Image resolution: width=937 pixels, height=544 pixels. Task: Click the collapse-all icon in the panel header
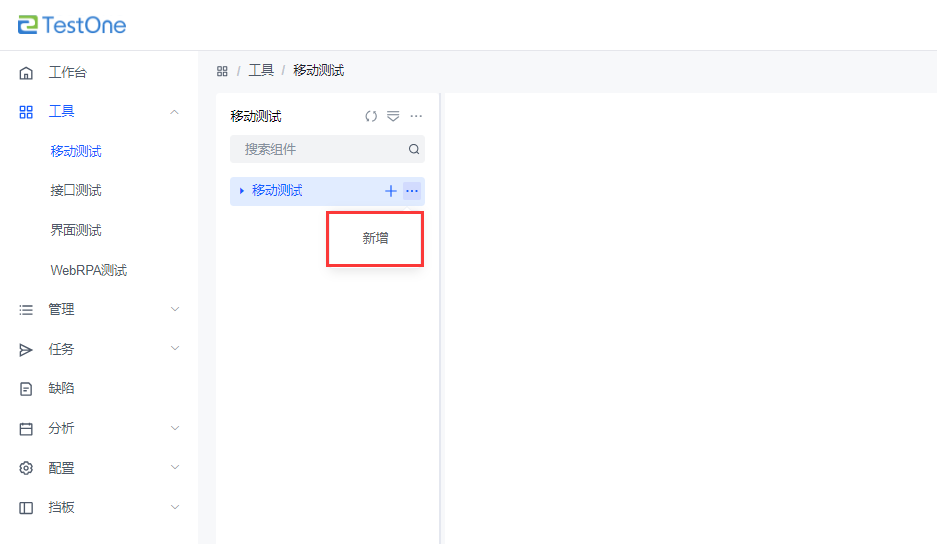coord(393,116)
